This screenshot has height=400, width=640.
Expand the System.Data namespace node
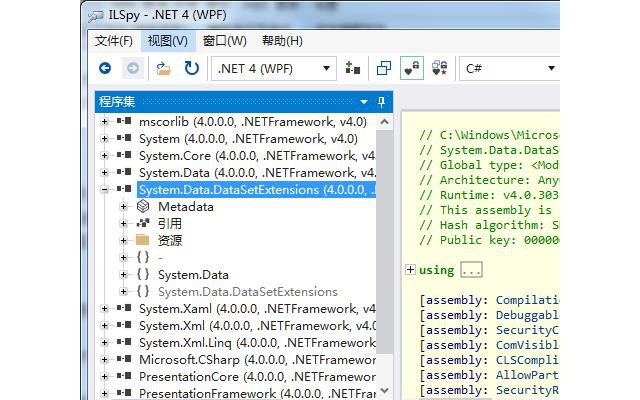tap(123, 274)
